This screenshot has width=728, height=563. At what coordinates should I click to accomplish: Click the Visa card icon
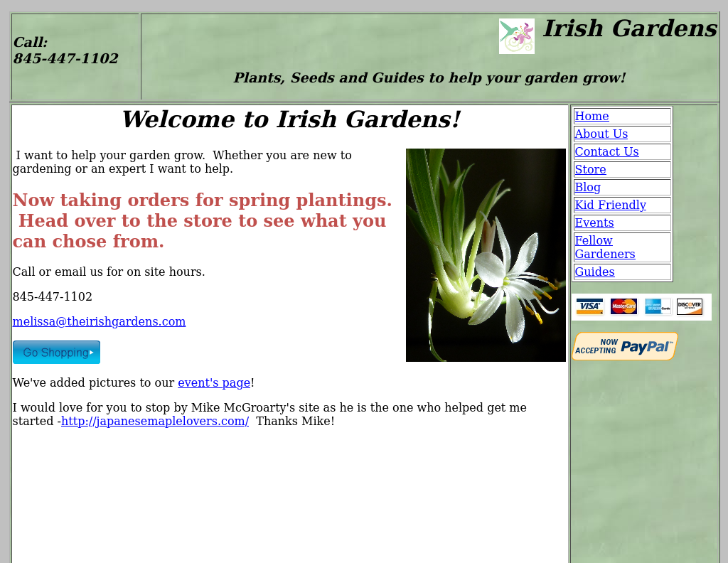click(589, 306)
